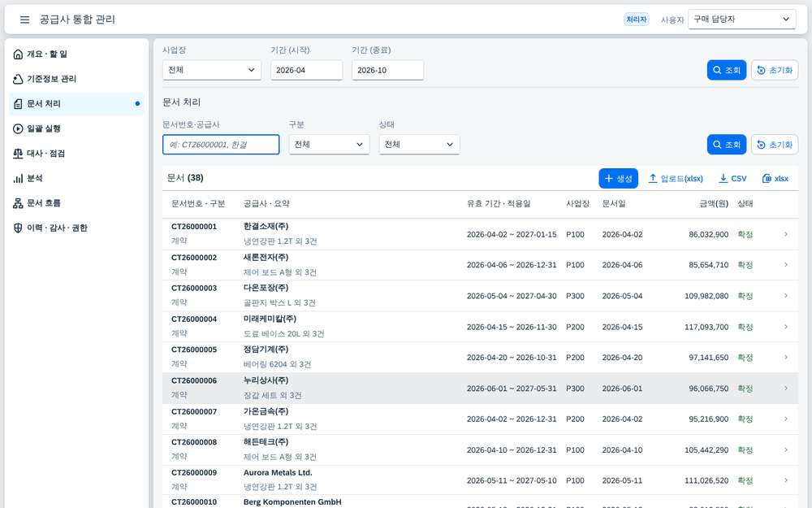Click the 처리자 badge

(637, 20)
